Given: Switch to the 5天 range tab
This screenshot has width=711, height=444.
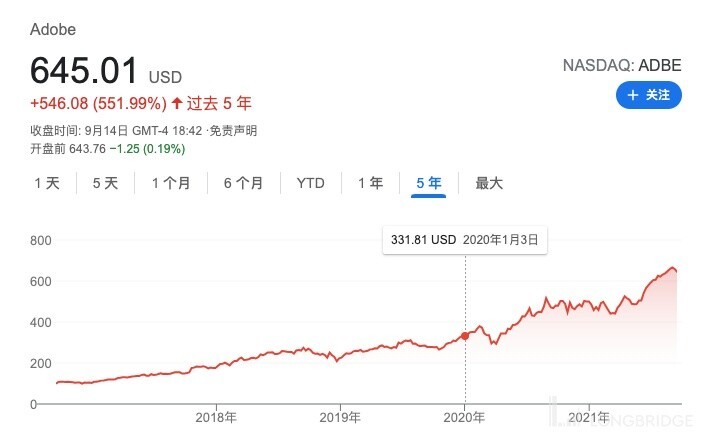Looking at the screenshot, I should [x=105, y=183].
